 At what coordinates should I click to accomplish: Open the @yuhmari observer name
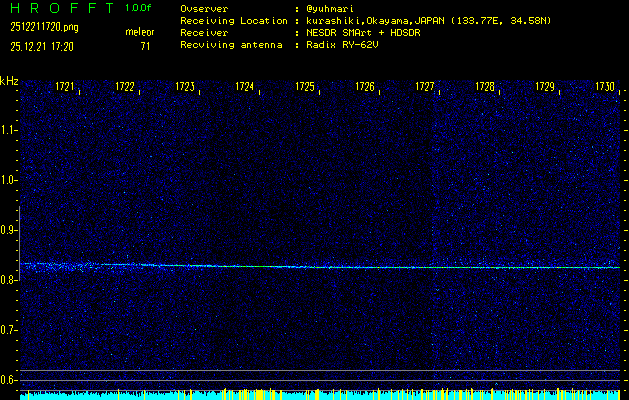point(333,8)
